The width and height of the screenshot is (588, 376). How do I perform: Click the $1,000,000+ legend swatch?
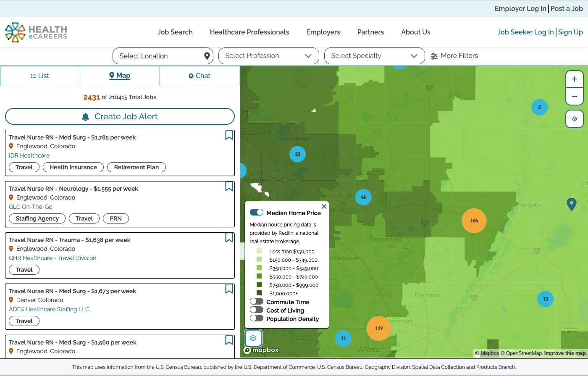pyautogui.click(x=259, y=293)
